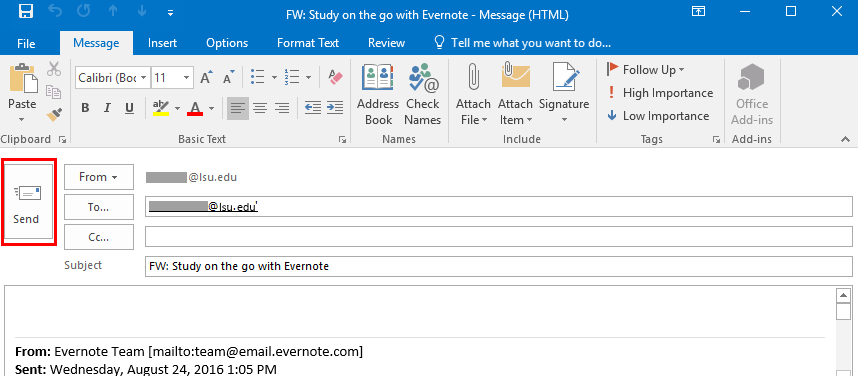Click the Numbering list icon

[x=292, y=77]
